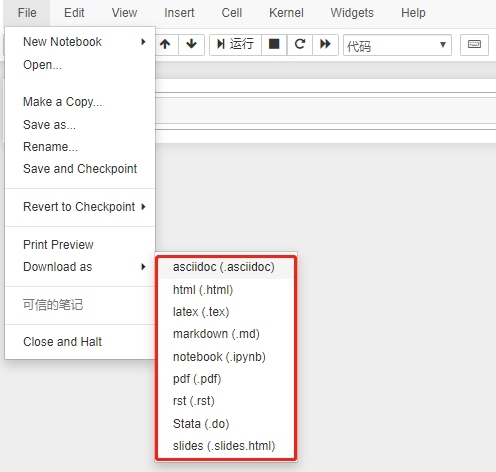Open Print Preview
The height and width of the screenshot is (472, 496).
[x=80, y=245]
